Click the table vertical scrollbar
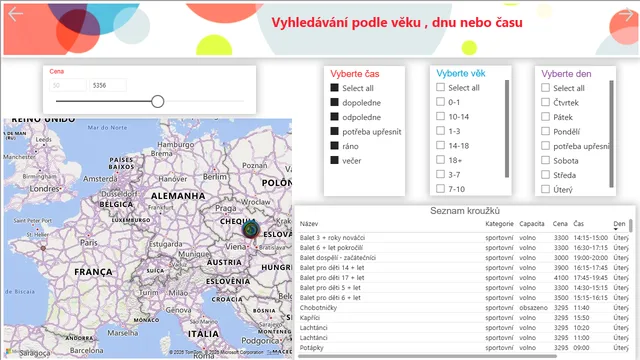Screen dimensions: 640x360 [631, 226]
